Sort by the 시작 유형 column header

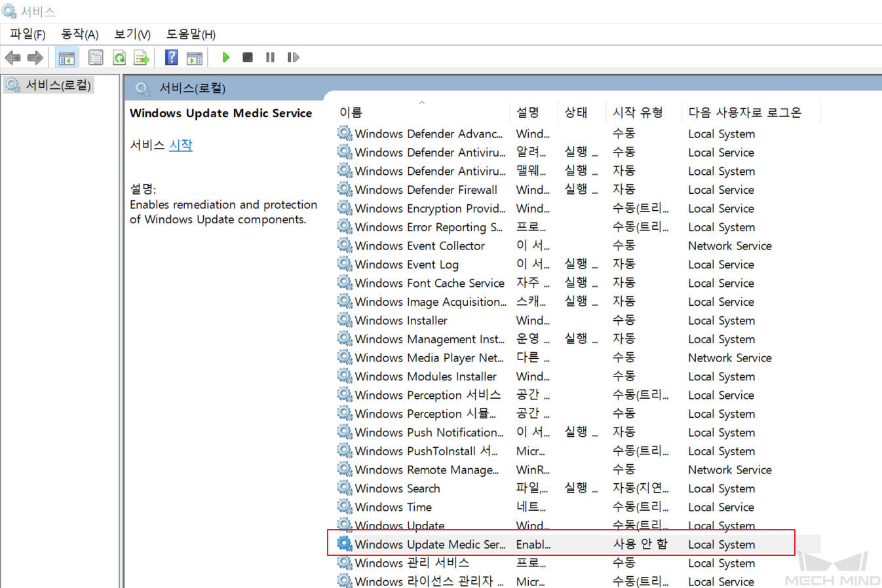point(638,113)
